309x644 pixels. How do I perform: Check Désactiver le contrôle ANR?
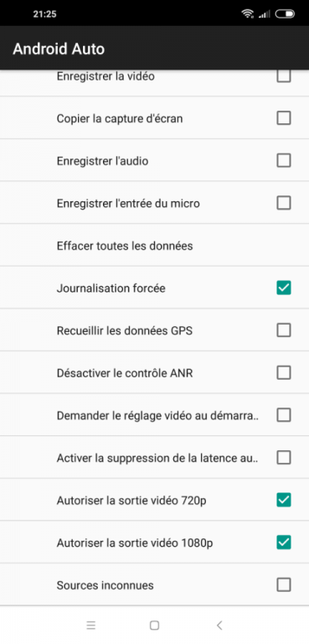284,373
